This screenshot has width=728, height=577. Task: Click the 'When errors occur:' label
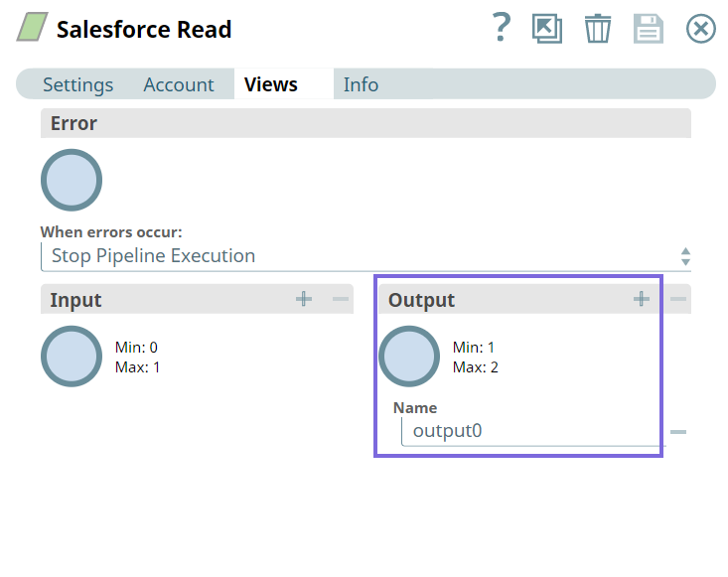pyautogui.click(x=111, y=231)
